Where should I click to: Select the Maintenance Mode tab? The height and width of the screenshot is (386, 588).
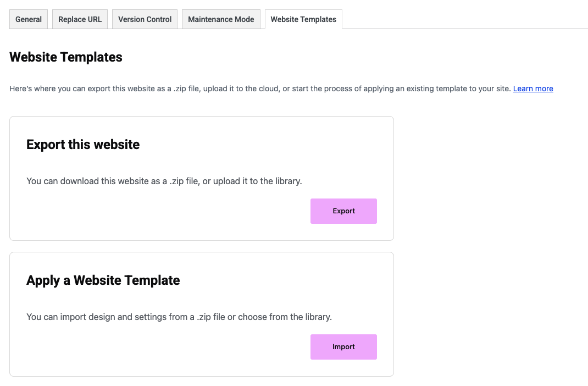point(221,19)
